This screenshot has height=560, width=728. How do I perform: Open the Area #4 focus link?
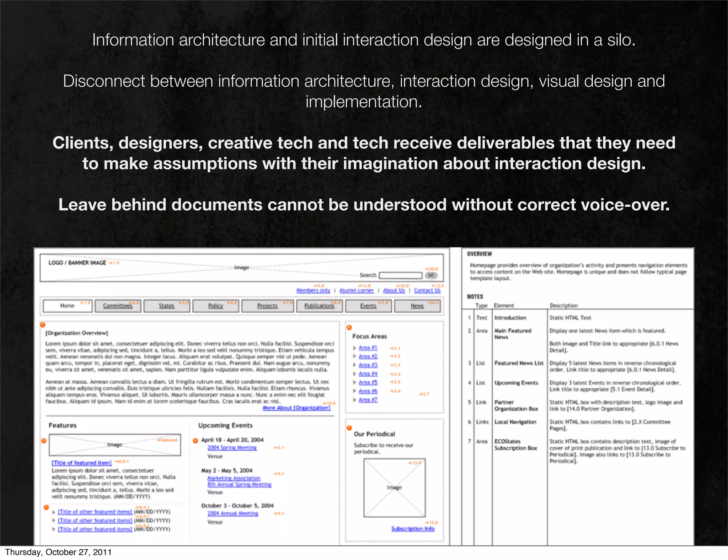coord(368,374)
